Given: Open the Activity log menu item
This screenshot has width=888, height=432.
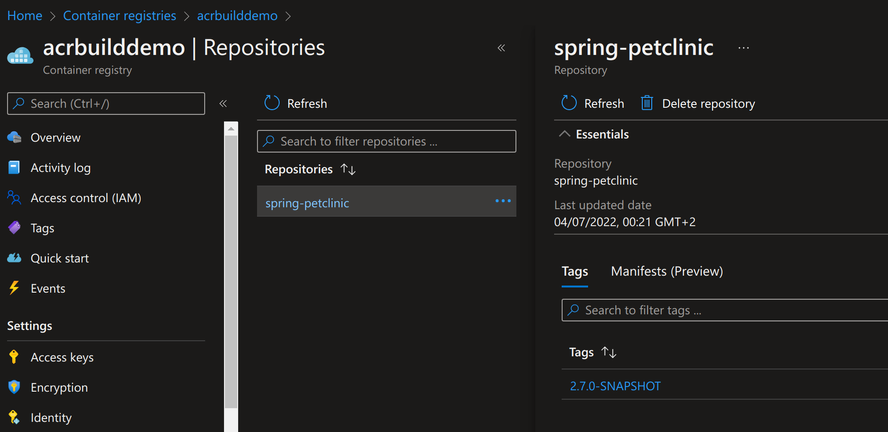Looking at the screenshot, I should [61, 168].
